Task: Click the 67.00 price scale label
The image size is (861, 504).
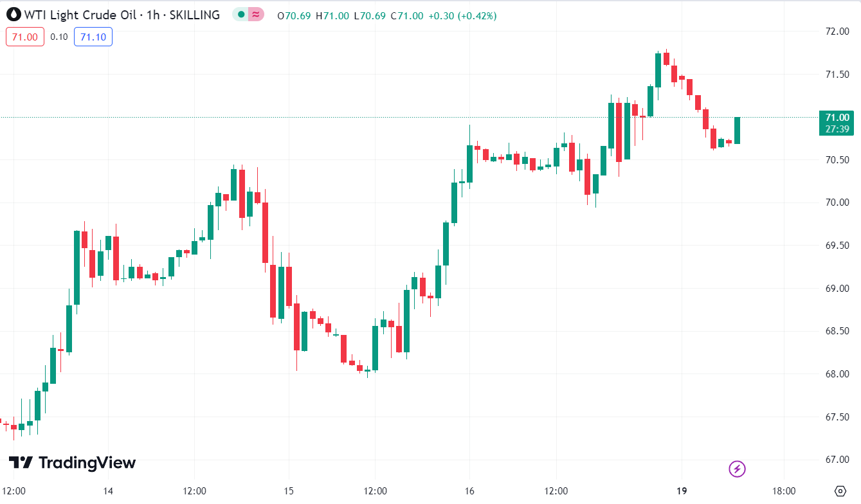Action: pos(837,460)
